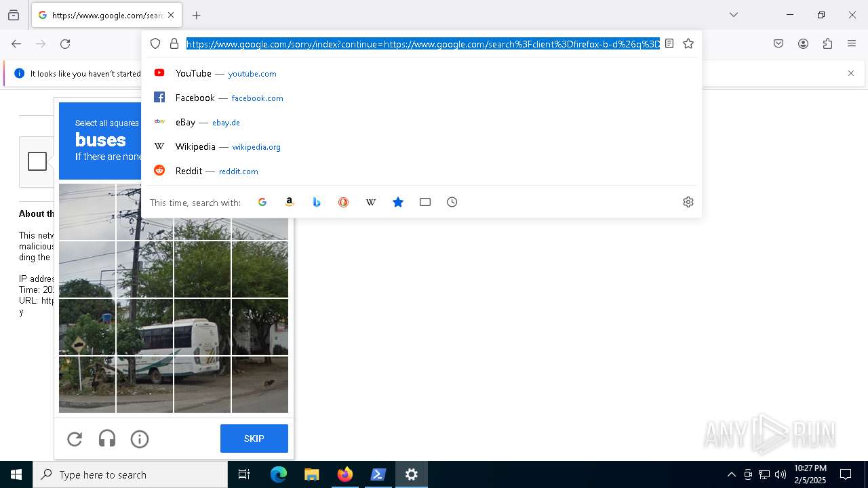Select Facebook suggestion in URL dropdown

(422, 98)
